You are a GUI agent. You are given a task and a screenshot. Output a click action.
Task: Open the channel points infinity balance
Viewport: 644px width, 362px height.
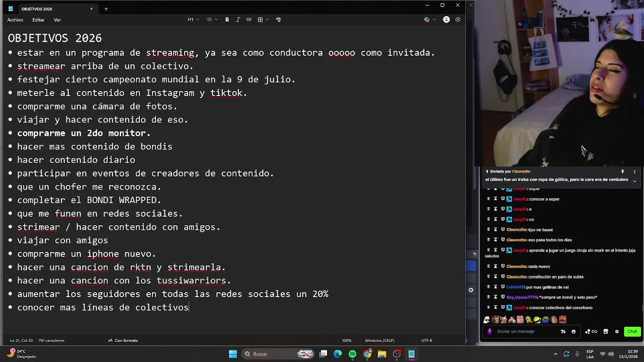coord(591,331)
